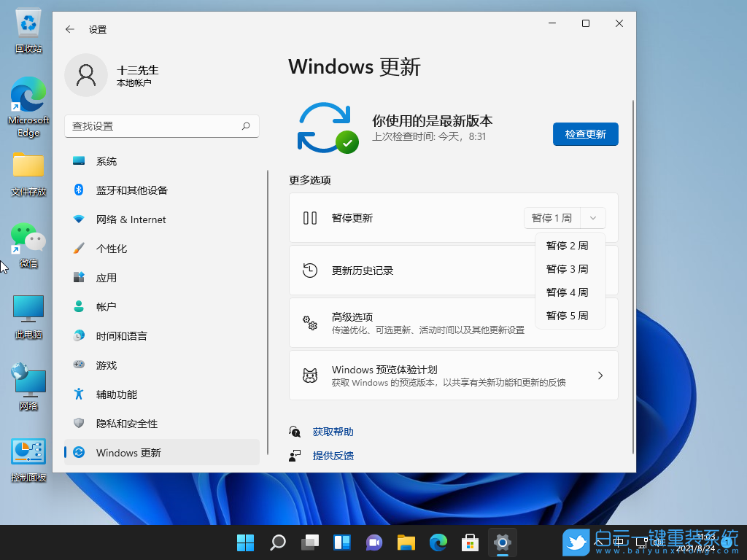Click the 暂停 1 周 dropdown chevron
This screenshot has width=747, height=560.
[x=592, y=217]
